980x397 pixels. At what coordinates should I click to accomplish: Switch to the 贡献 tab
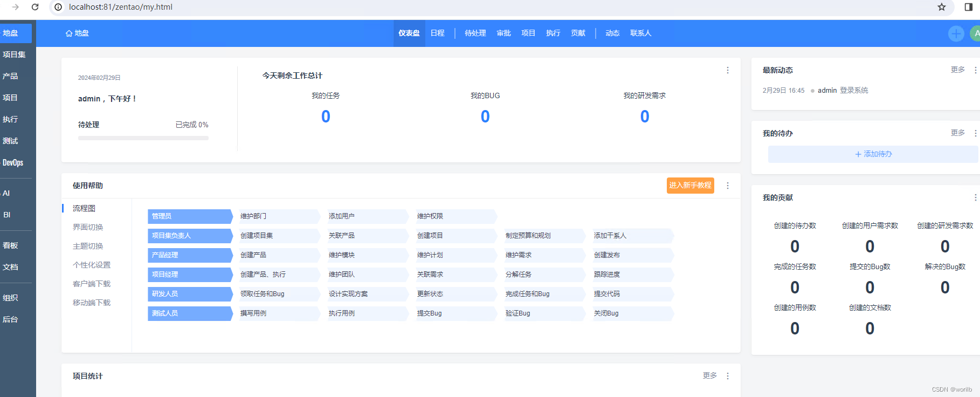(578, 33)
